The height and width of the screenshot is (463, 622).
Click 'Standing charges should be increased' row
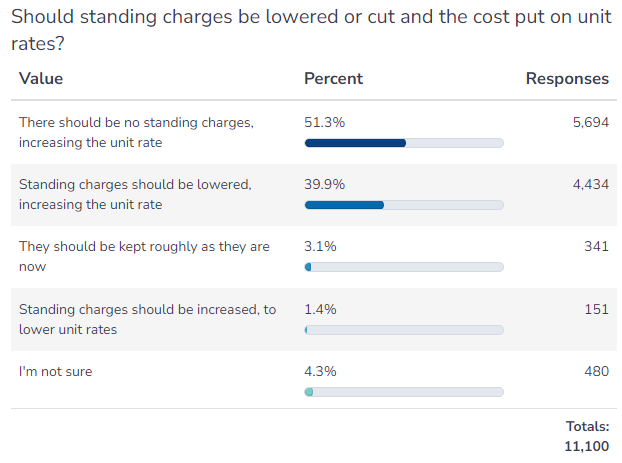point(314,319)
